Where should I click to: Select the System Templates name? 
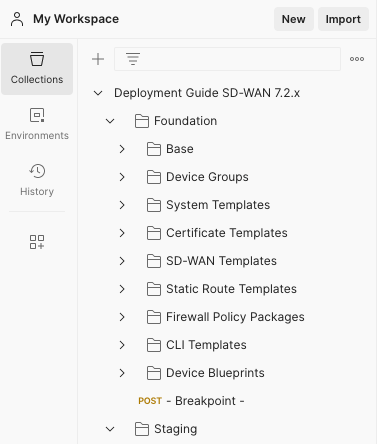218,205
